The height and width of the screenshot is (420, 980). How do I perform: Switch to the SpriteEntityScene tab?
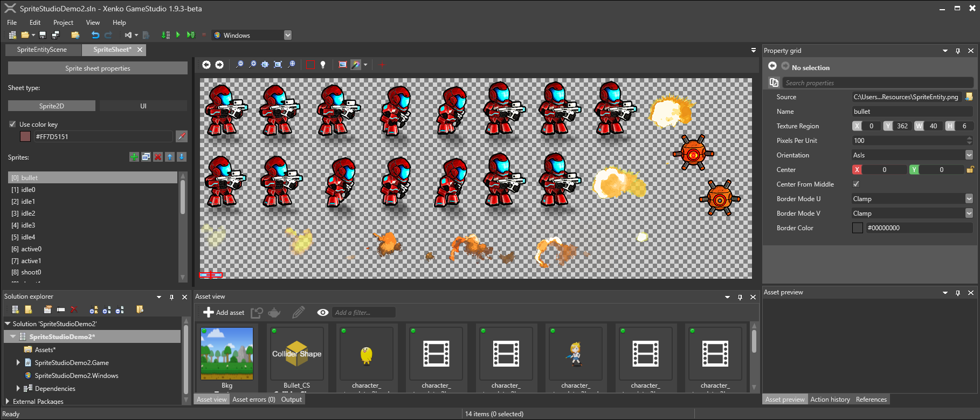click(42, 50)
